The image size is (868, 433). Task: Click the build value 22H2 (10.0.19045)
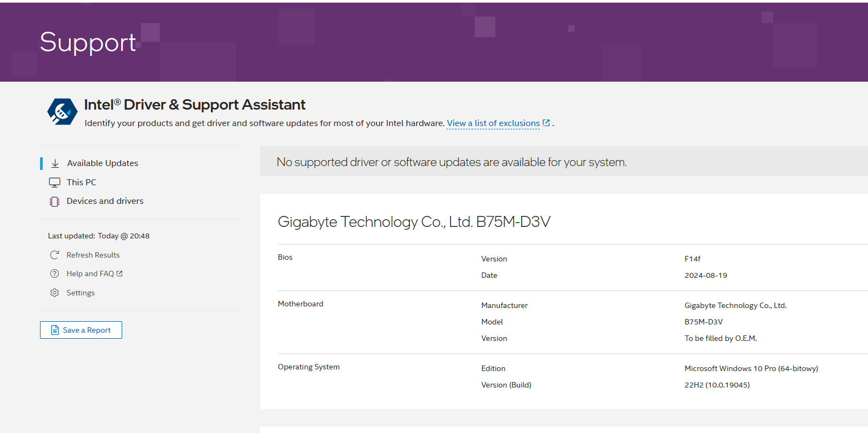pyautogui.click(x=717, y=385)
